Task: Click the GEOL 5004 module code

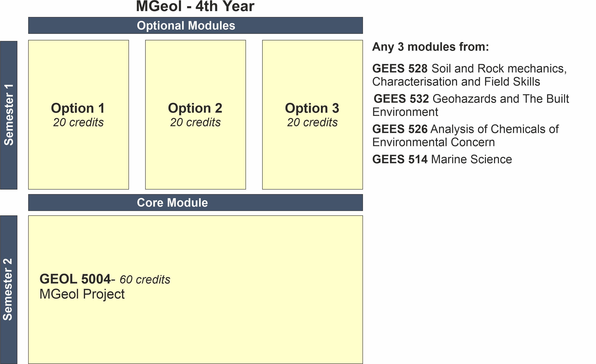Action: tap(75, 279)
